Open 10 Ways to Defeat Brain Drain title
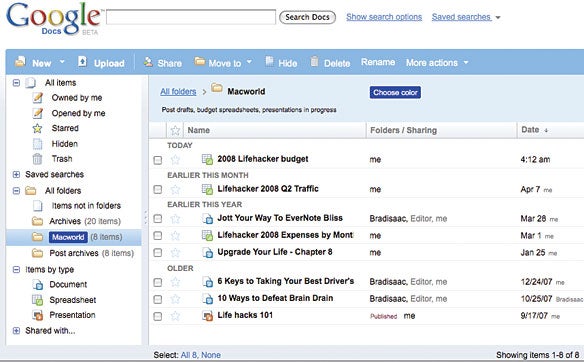Screen dimensions: 584x362 tap(275, 298)
